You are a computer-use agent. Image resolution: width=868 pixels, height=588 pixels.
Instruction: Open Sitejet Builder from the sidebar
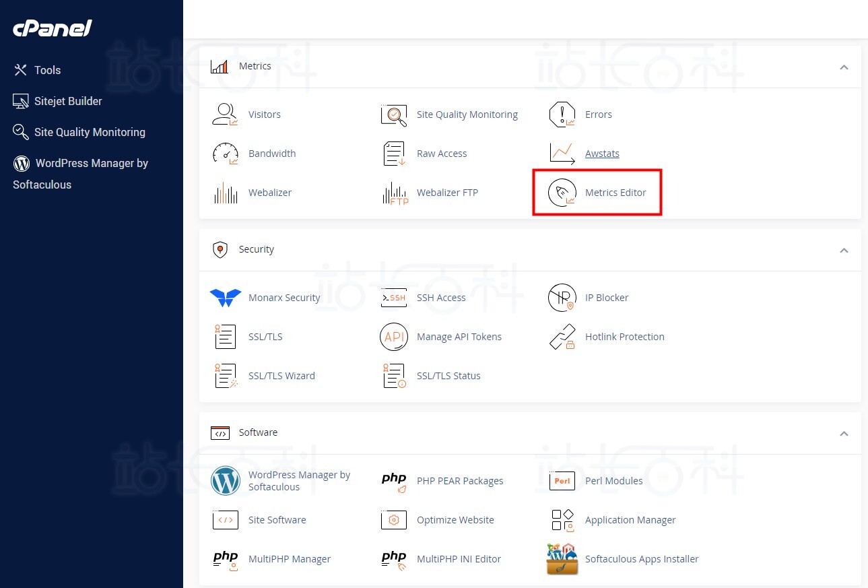click(x=58, y=101)
